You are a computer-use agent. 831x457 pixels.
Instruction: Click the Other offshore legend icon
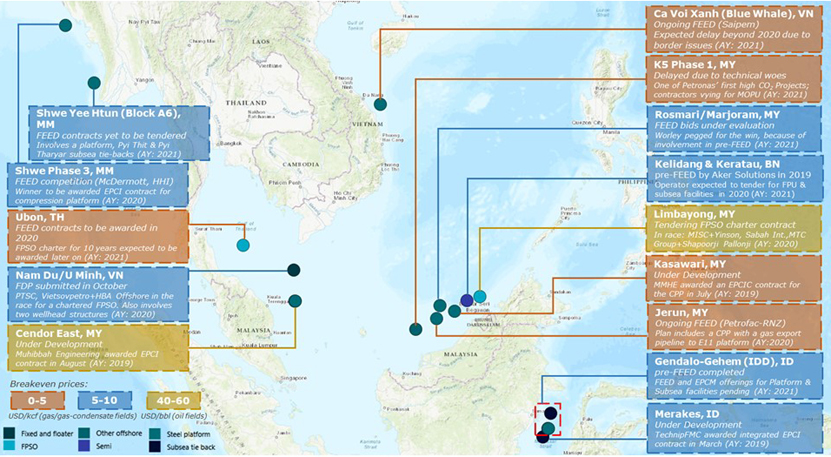[x=84, y=433]
